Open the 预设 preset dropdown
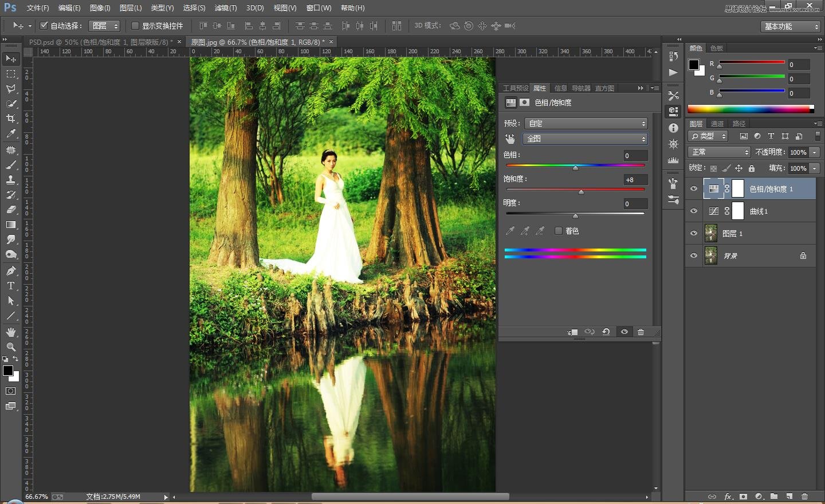The height and width of the screenshot is (504, 825). point(586,124)
